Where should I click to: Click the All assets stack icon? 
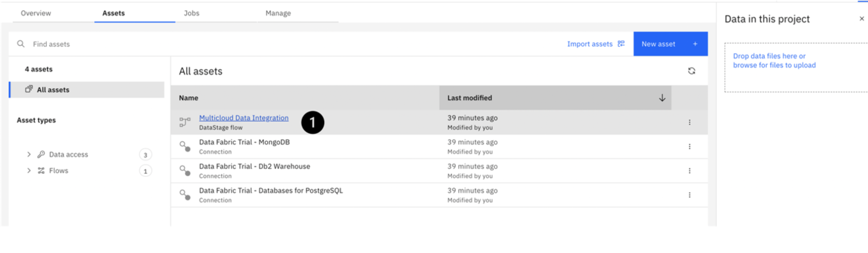tap(29, 89)
